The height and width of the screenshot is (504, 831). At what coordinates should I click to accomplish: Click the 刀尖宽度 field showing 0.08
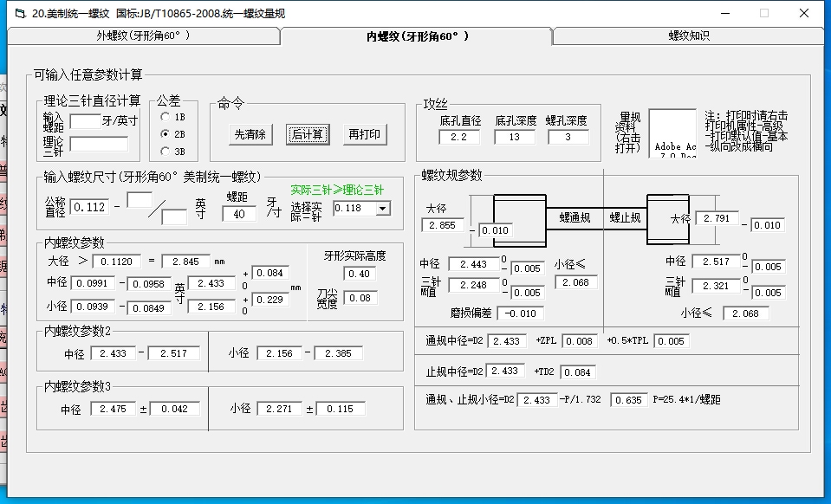[x=360, y=298]
